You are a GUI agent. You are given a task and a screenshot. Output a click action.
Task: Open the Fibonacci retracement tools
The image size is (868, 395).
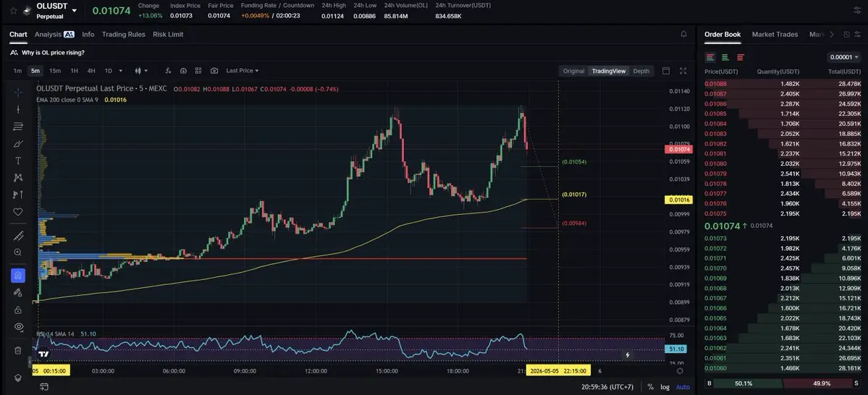tap(17, 127)
